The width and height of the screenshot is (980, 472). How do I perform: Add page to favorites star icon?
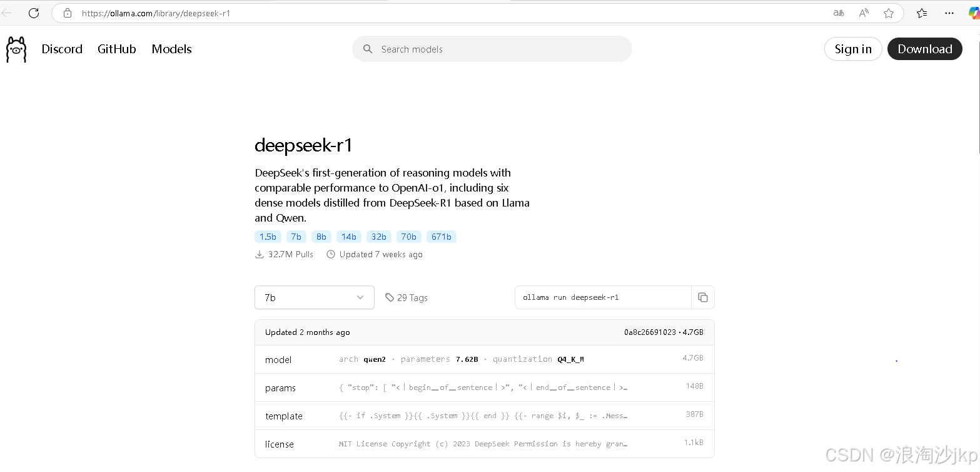coord(889,13)
